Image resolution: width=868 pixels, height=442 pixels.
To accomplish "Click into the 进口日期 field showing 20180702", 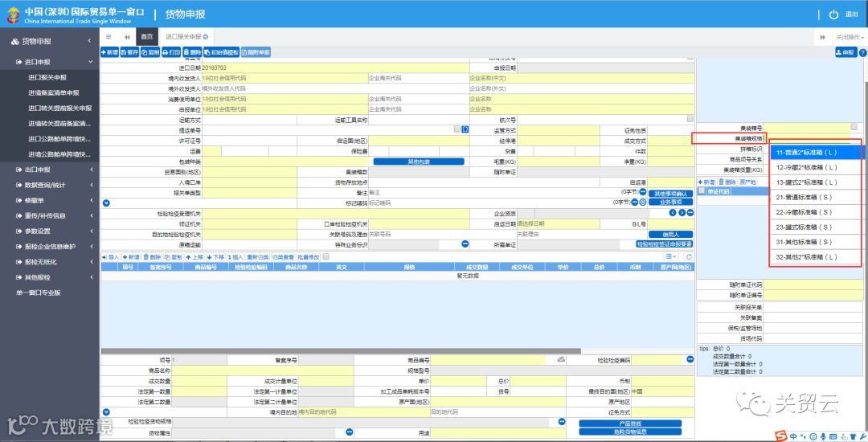I will coord(335,68).
